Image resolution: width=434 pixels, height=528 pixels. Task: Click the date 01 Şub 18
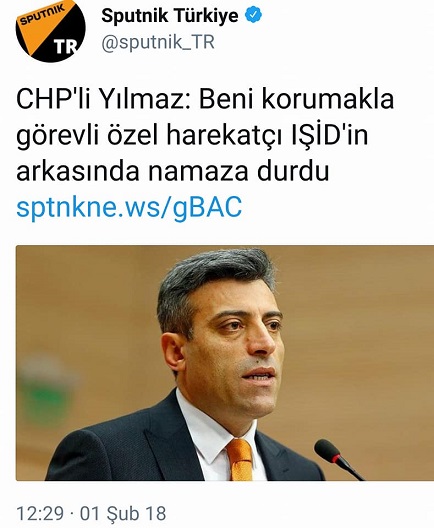pos(123,514)
